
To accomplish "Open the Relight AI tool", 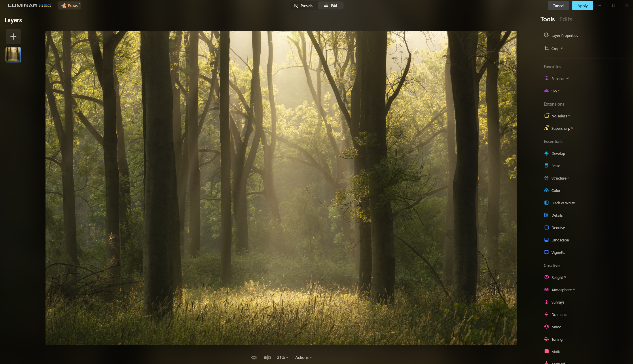I will 557,277.
